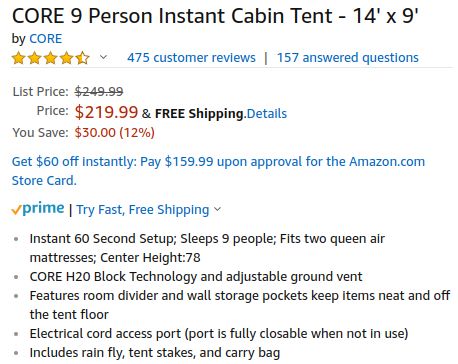Expand the rating breakdown chevron beside stars

(103, 57)
